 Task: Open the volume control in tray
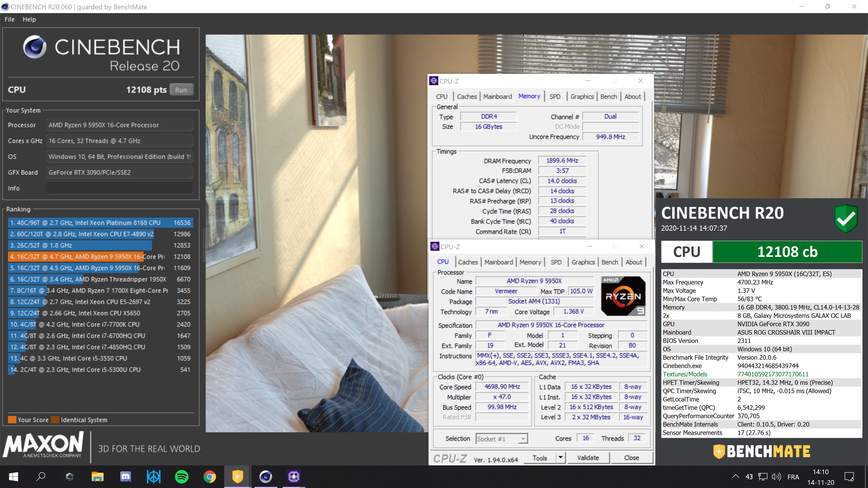click(776, 476)
